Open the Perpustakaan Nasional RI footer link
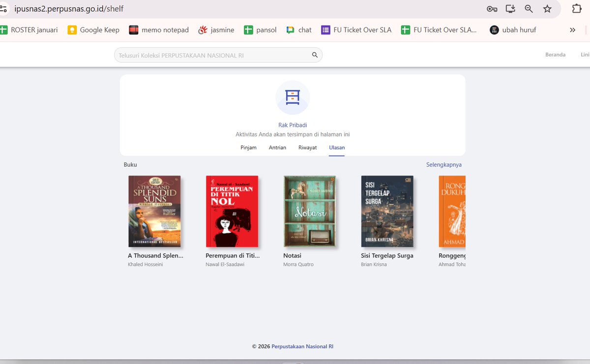This screenshot has height=364, width=590. click(x=302, y=346)
